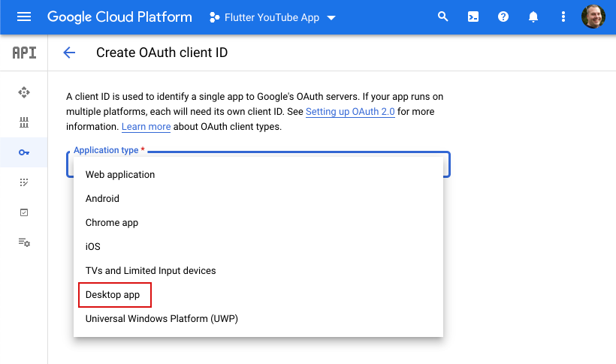
Task: Expand the Flutter YouTube App project selector
Action: tap(272, 17)
